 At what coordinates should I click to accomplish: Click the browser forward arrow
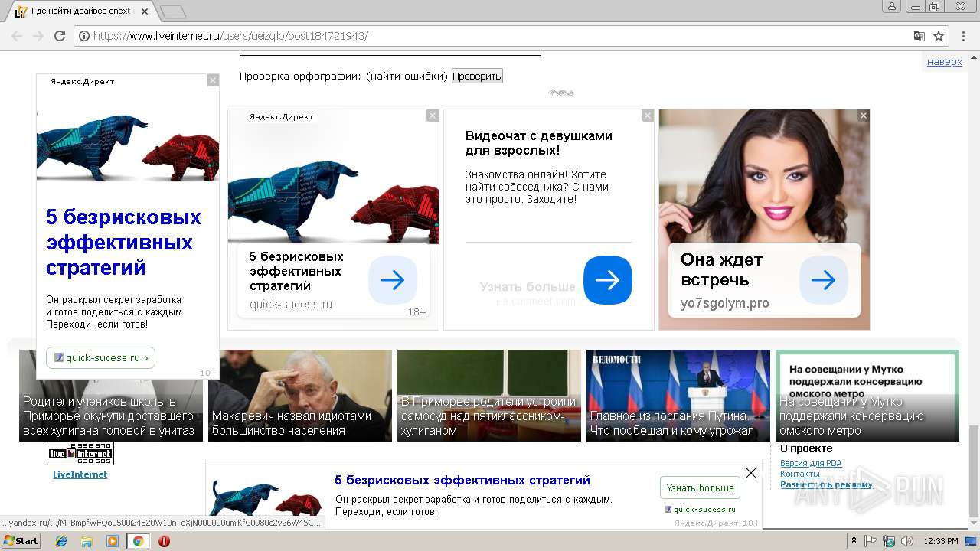coord(38,36)
